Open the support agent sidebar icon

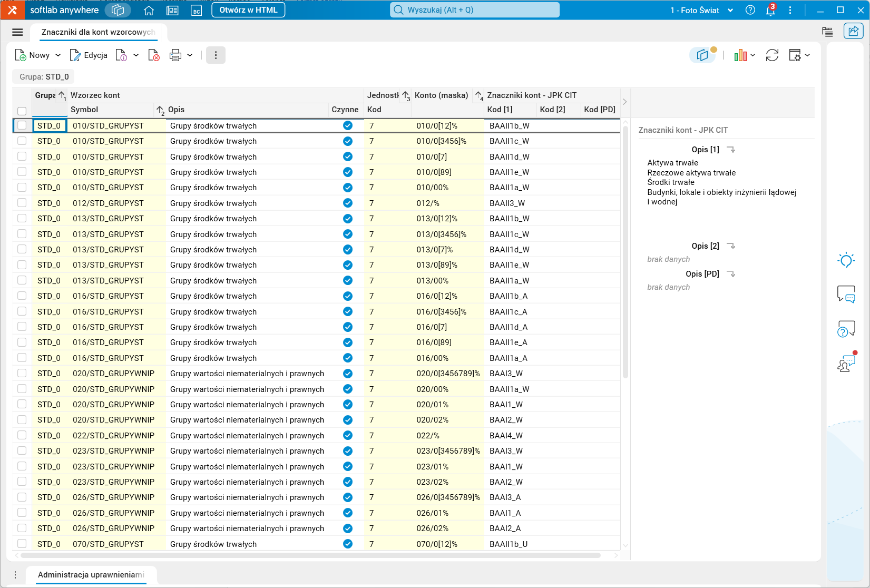[846, 363]
